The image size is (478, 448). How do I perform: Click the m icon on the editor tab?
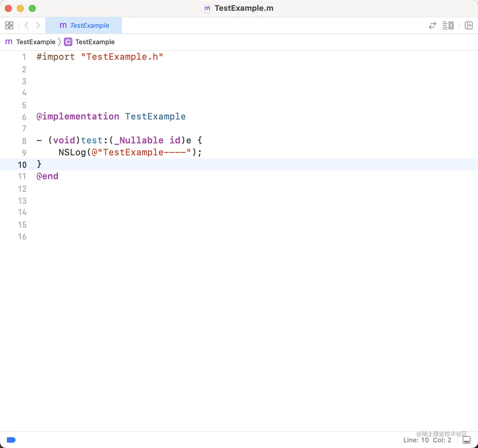[x=63, y=25]
